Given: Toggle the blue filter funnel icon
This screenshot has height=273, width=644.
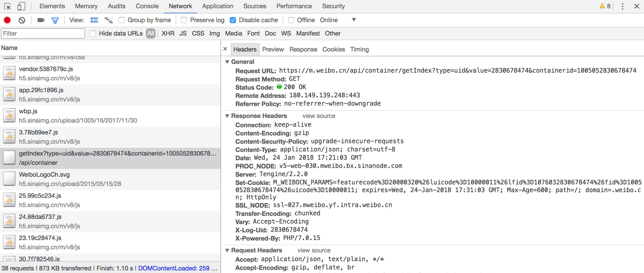Looking at the screenshot, I should (x=55, y=20).
